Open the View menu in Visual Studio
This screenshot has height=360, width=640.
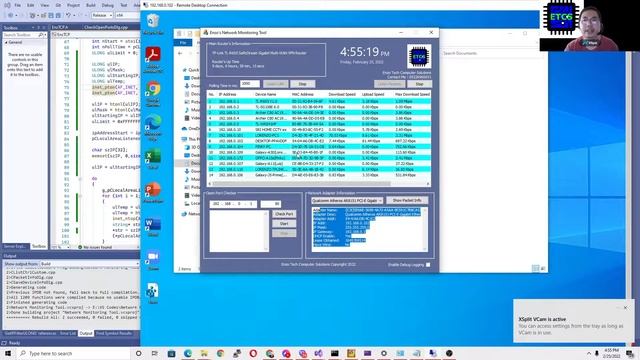click(44, 5)
